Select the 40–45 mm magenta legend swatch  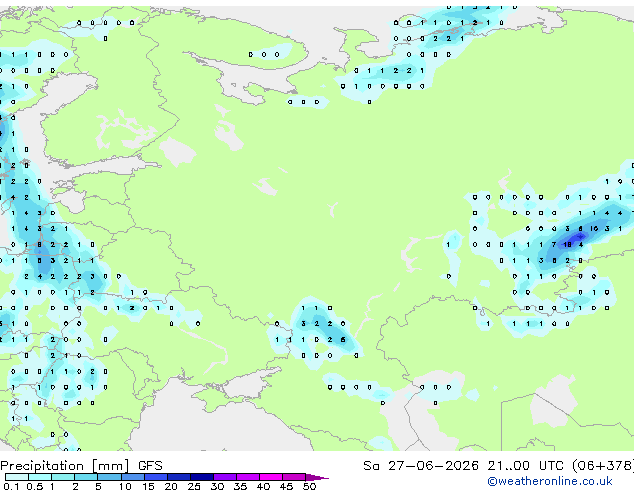pos(271,477)
